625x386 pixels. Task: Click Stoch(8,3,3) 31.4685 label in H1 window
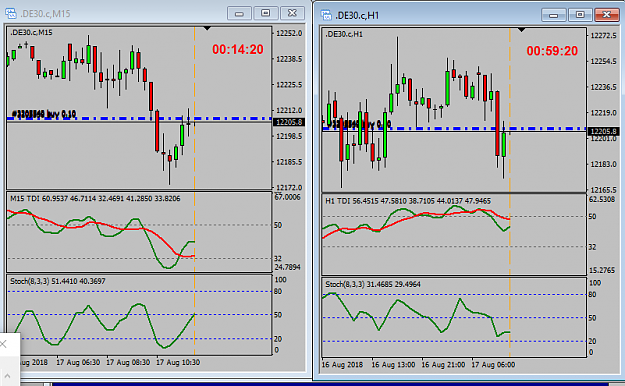(x=373, y=284)
